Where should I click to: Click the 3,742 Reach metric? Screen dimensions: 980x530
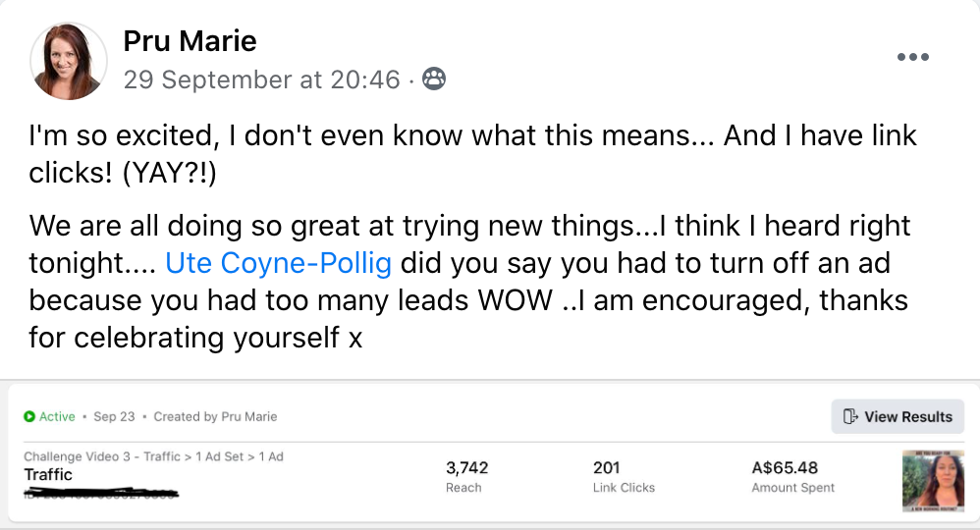coord(466,468)
